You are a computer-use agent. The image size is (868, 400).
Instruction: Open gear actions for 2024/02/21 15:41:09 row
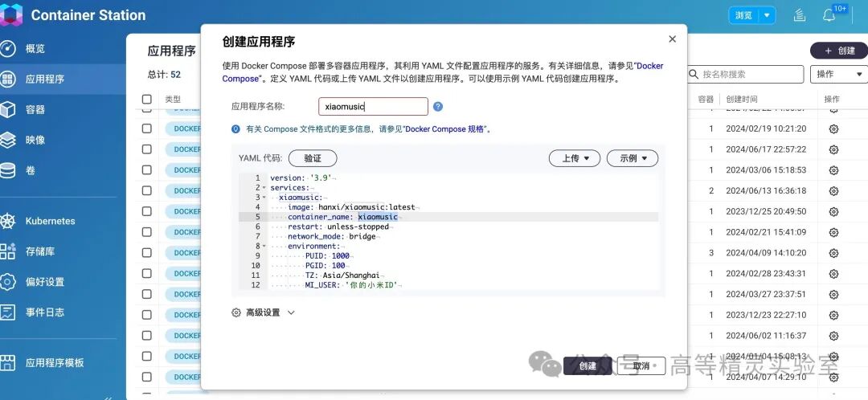point(833,232)
